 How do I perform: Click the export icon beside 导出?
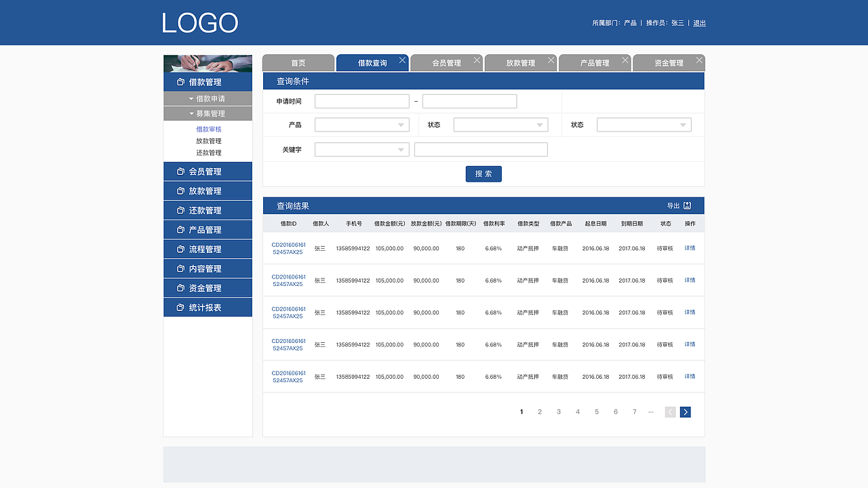coord(687,205)
